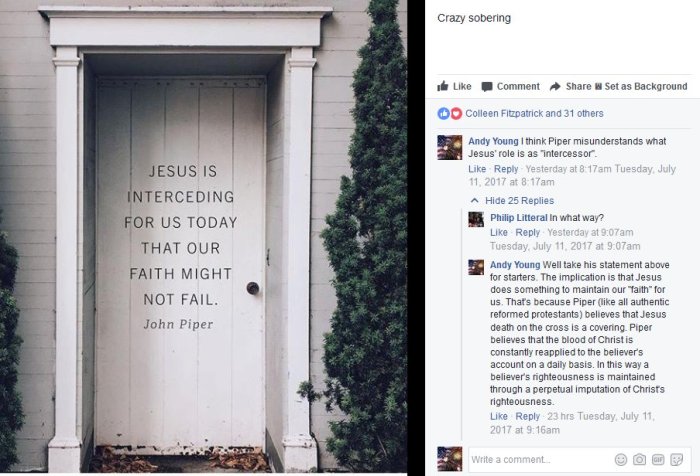
Task: Click the Write a comment input field
Action: [540, 459]
